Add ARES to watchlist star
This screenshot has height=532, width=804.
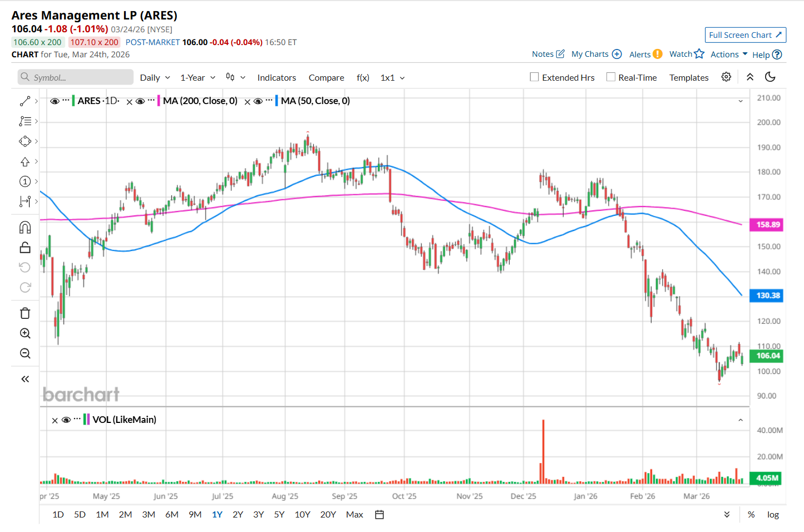pos(699,54)
